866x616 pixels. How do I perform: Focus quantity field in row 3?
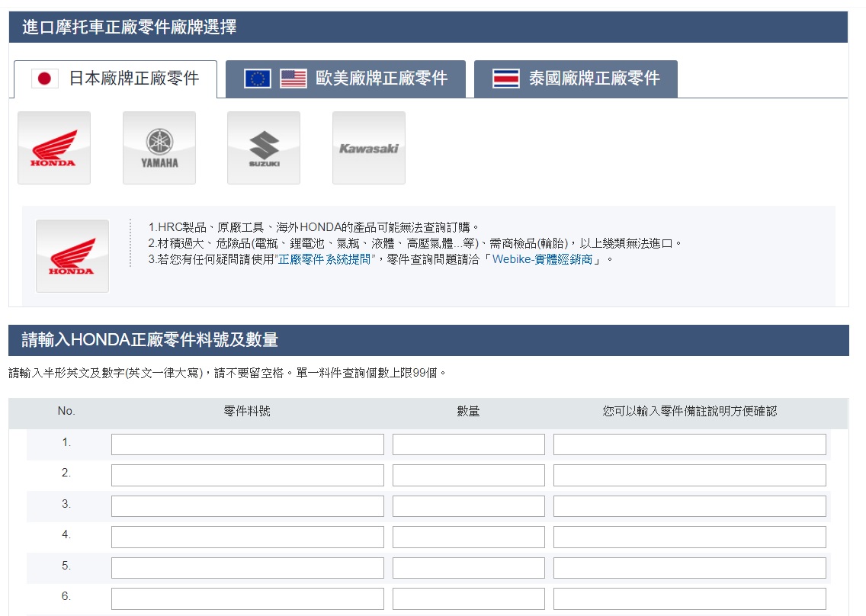tap(468, 506)
